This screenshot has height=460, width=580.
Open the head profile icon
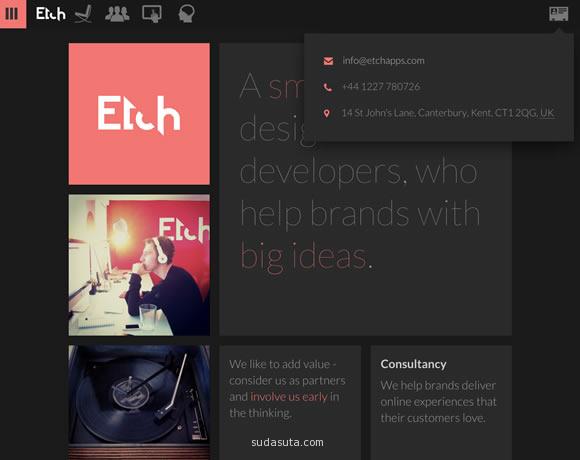click(x=186, y=14)
